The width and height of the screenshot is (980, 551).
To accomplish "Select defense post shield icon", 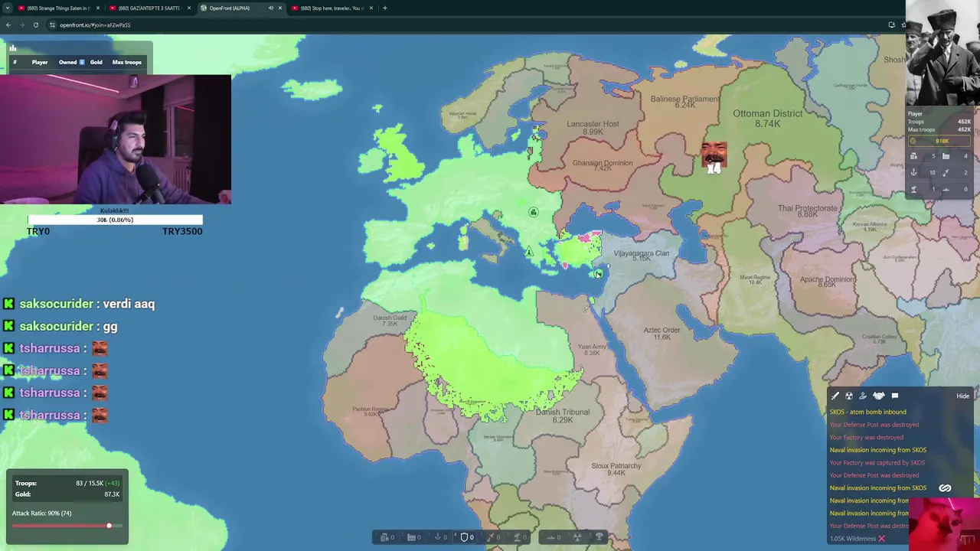I will pyautogui.click(x=464, y=537).
